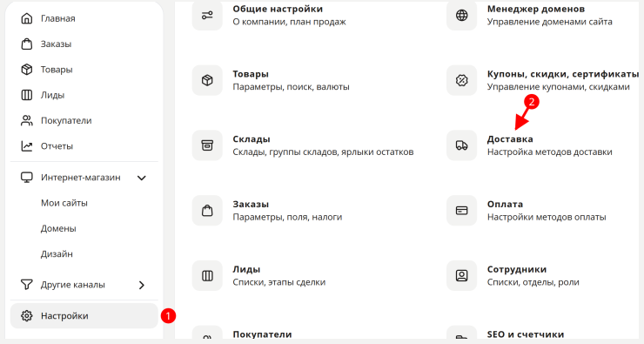Click the columns icon of the Лиды settings card
644x344 pixels.
tap(207, 275)
